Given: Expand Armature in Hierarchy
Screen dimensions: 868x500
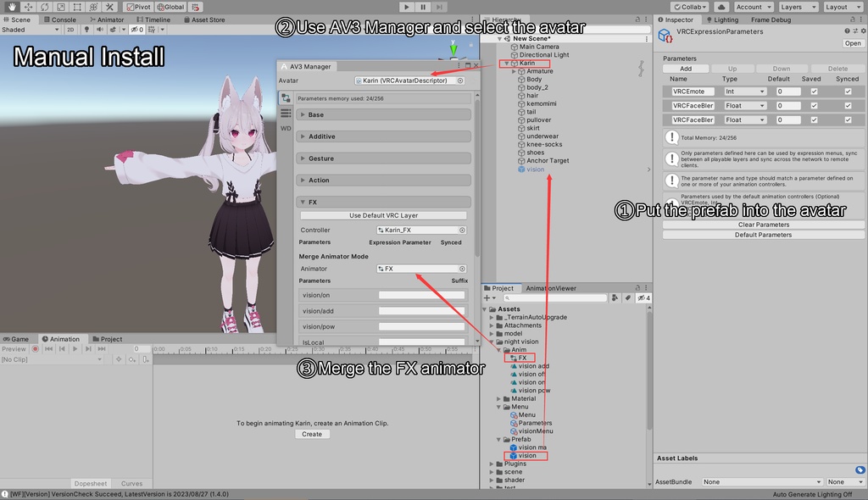Looking at the screenshot, I should click(514, 71).
